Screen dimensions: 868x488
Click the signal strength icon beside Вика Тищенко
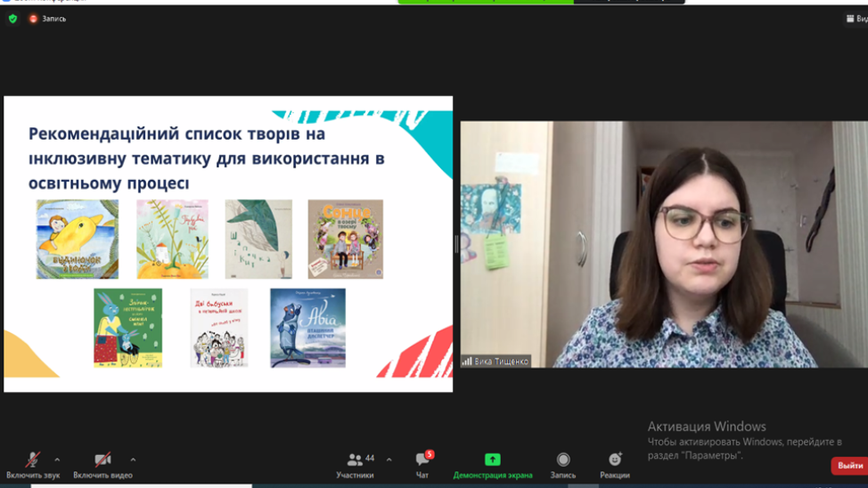click(x=467, y=362)
